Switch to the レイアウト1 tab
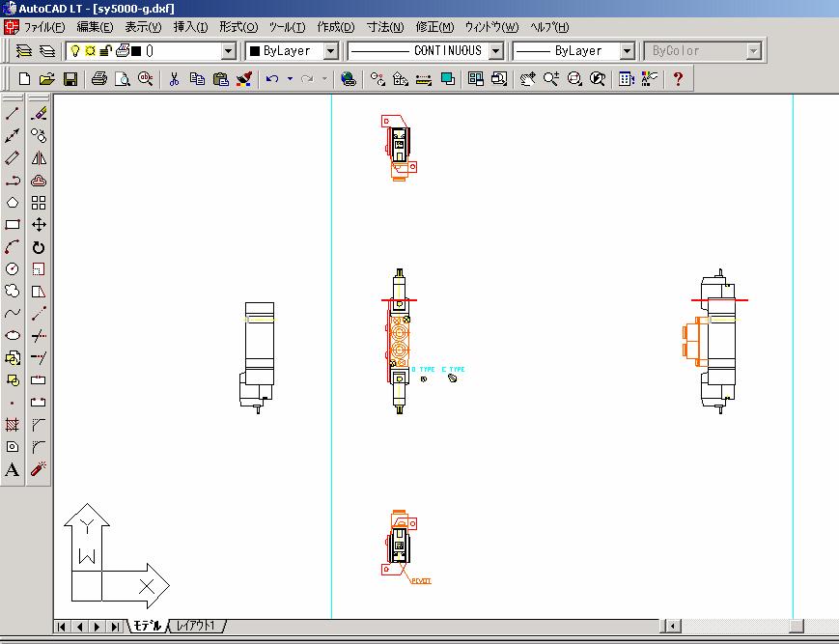Screen dimensions: 839x644 [196, 626]
